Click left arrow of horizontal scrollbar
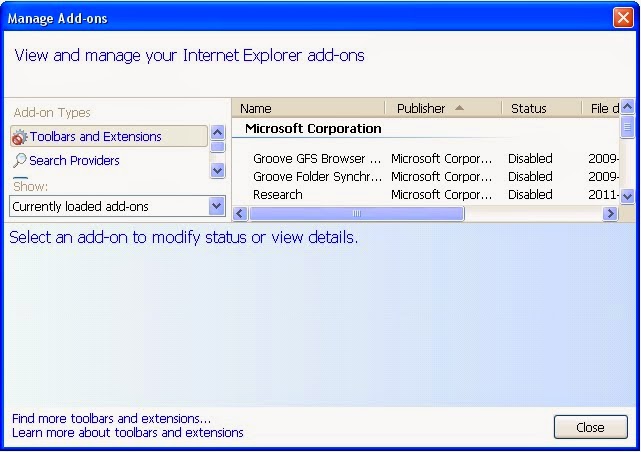 point(240,213)
